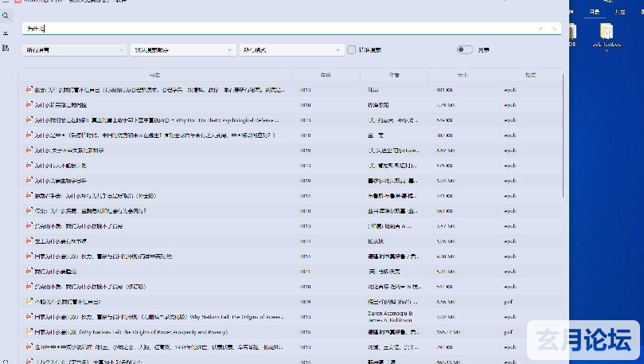The width and height of the screenshot is (644, 364).
Task: Open the 所有格式 format filter dropdown
Action: point(291,49)
